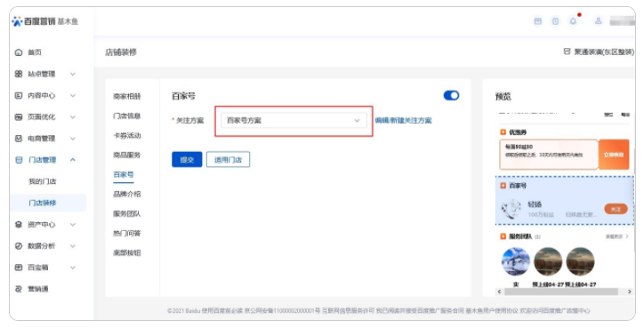The height and width of the screenshot is (328, 644).
Task: Open the store icon in top header
Action: coord(537,21)
